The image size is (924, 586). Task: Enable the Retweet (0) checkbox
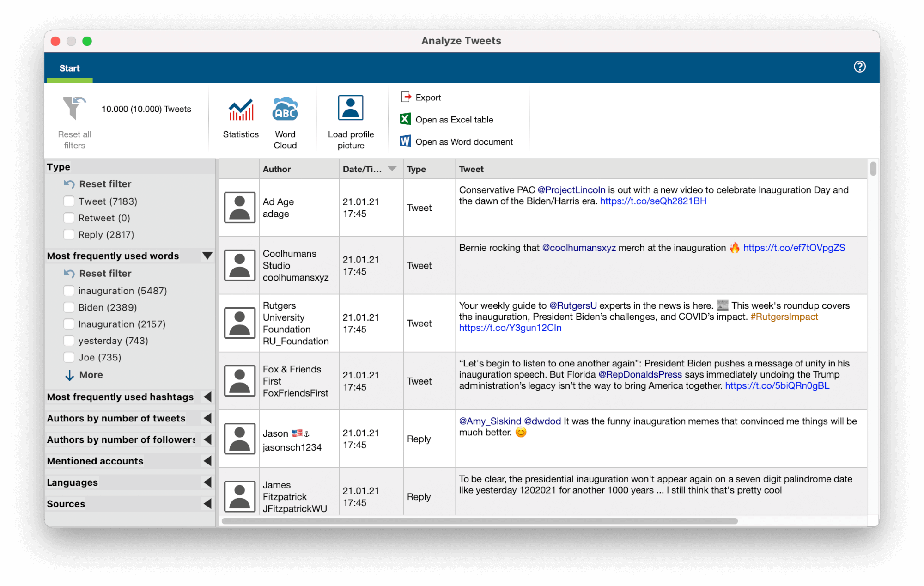(x=69, y=218)
